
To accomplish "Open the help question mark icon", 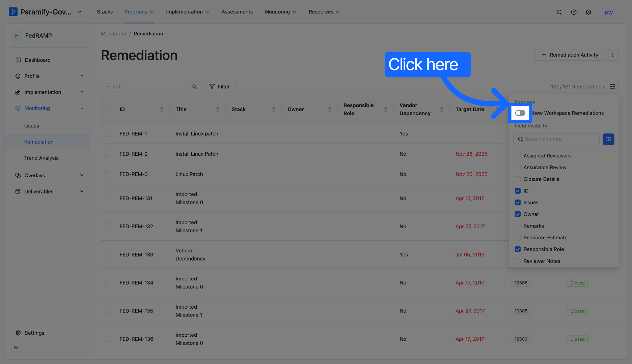I will (574, 12).
